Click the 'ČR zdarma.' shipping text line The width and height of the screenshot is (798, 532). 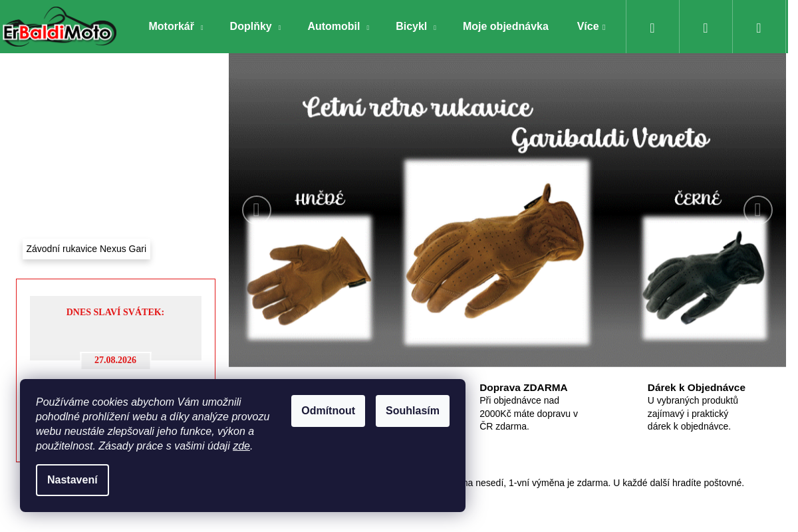coord(504,426)
